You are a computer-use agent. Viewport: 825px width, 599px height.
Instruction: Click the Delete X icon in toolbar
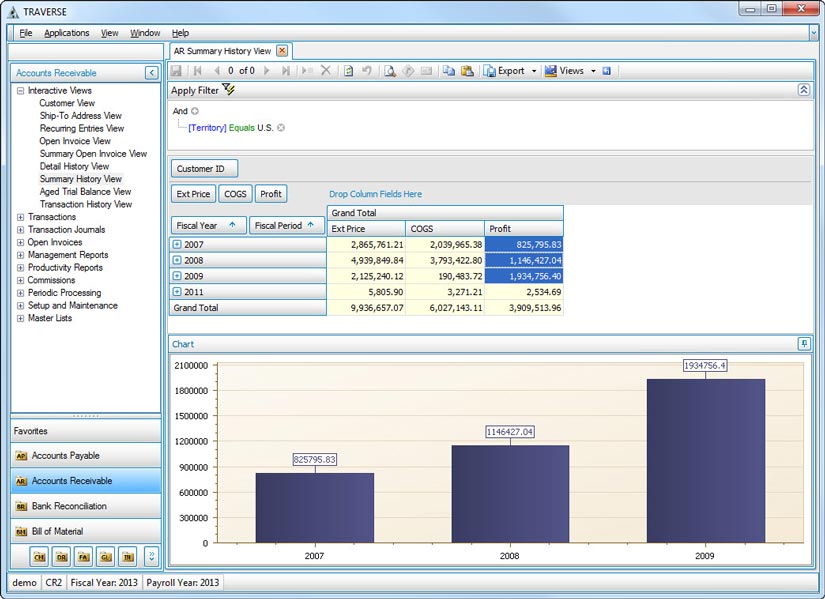point(326,70)
